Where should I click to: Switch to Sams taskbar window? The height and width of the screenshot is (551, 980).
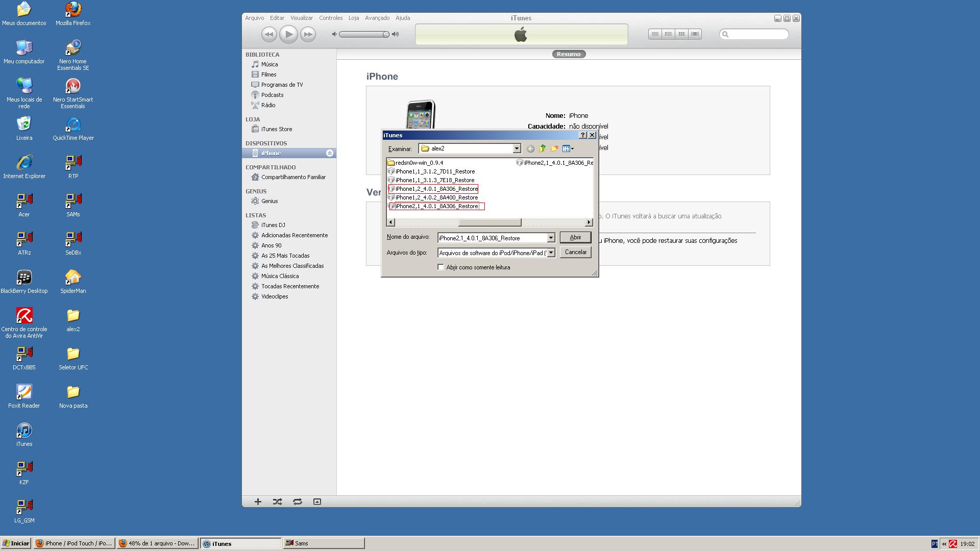(324, 543)
